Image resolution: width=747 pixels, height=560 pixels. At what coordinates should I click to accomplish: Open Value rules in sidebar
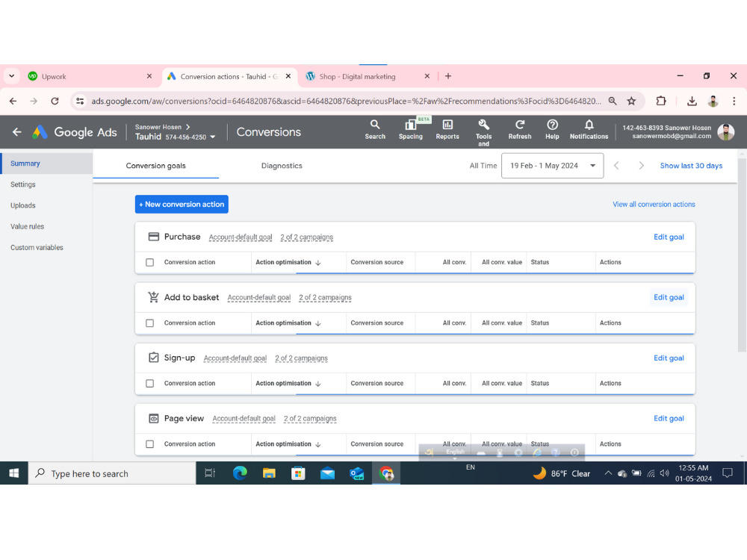click(27, 226)
